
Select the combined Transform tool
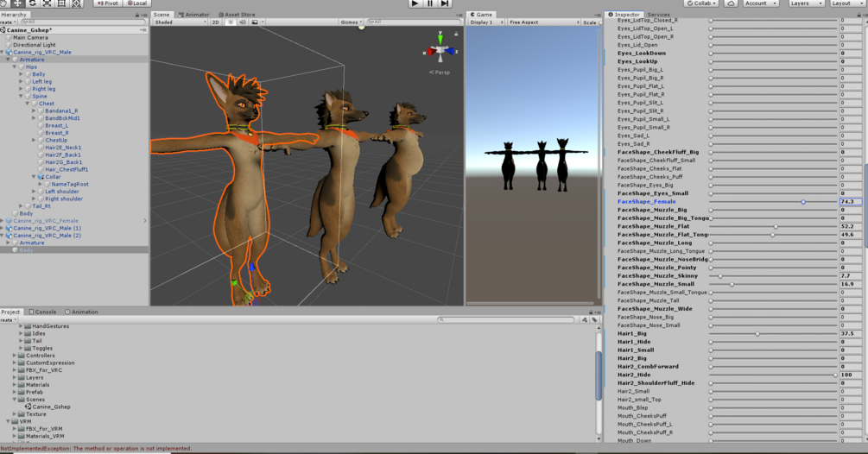(76, 3)
